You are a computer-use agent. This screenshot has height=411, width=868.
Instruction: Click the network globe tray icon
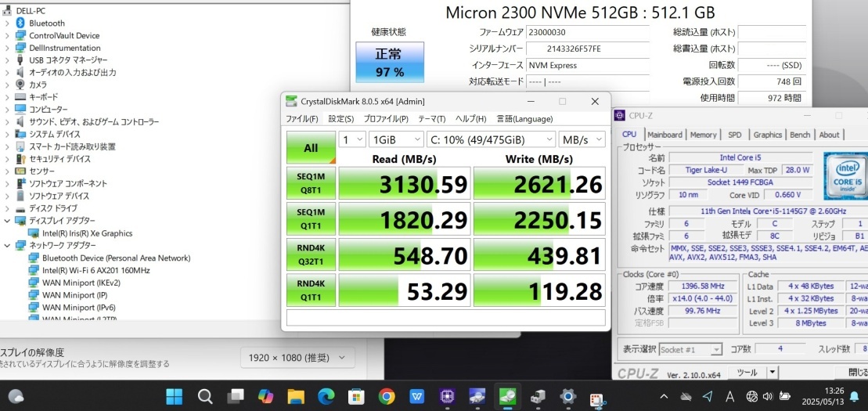(751, 396)
